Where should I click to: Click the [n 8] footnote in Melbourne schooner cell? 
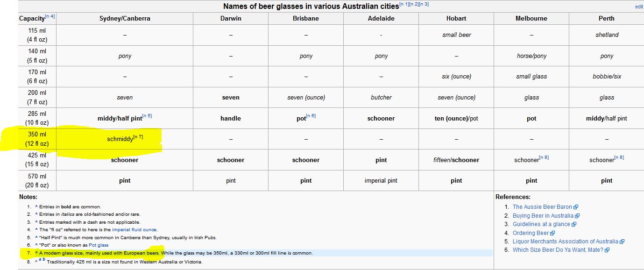544,157
